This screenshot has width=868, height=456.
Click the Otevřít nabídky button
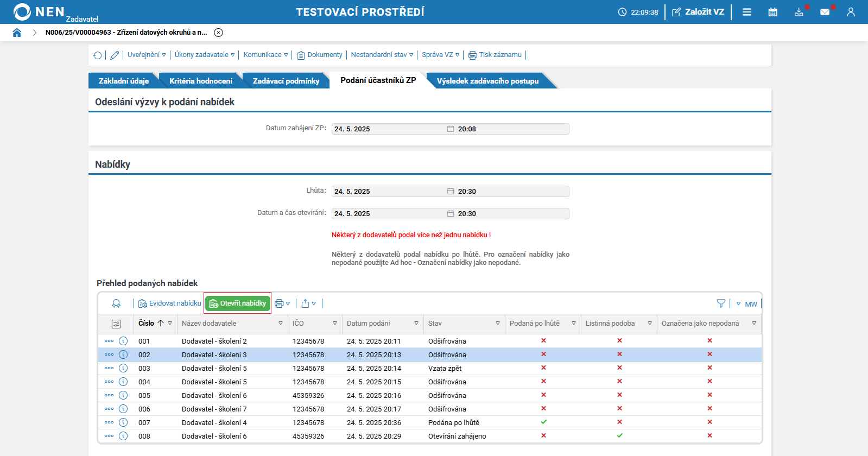238,303
